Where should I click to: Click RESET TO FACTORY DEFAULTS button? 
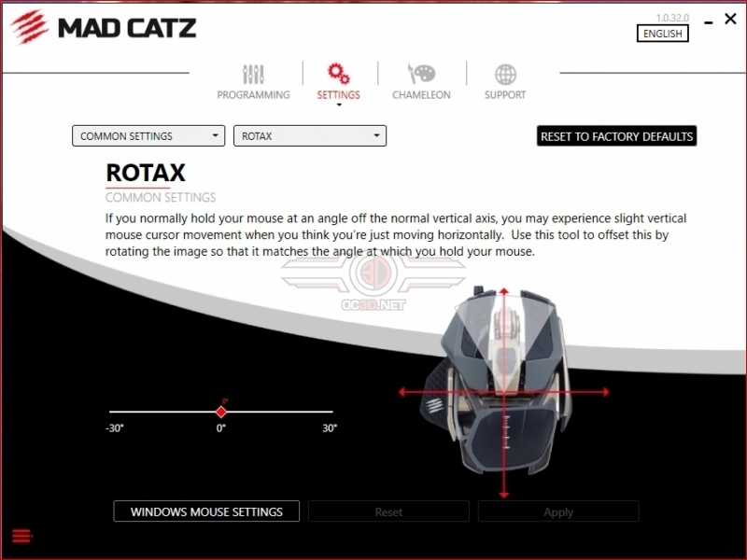click(616, 136)
